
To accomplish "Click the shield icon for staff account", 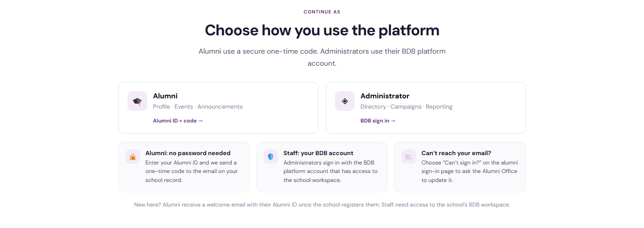I will 271,156.
